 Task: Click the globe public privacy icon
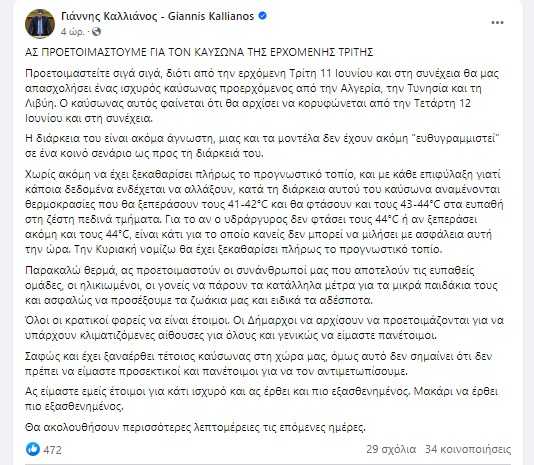96,32
